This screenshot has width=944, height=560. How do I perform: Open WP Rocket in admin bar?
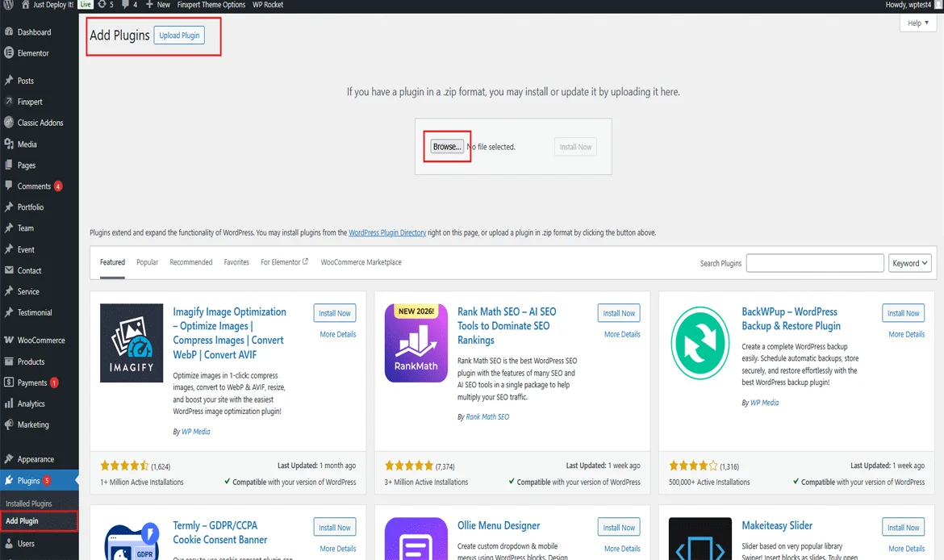[268, 4]
